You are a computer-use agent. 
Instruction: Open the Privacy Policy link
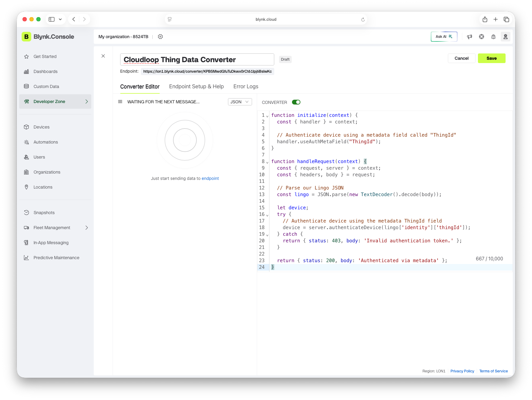462,371
